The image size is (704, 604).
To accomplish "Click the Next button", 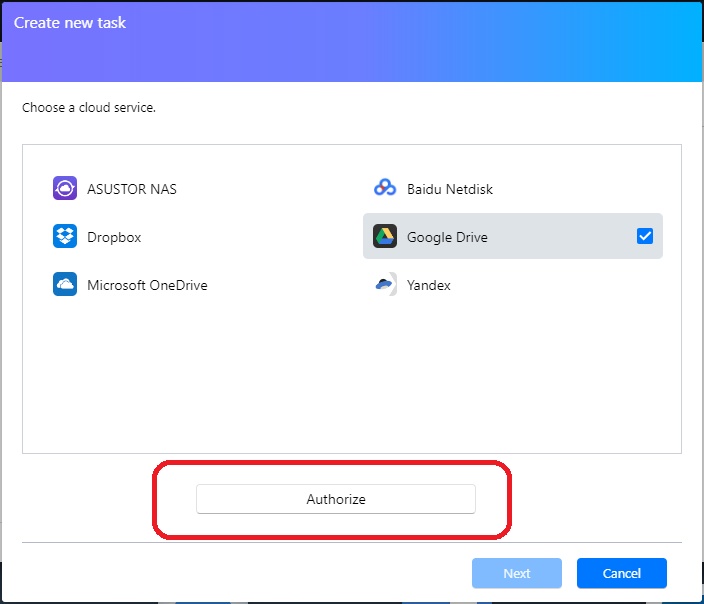I will (x=517, y=573).
